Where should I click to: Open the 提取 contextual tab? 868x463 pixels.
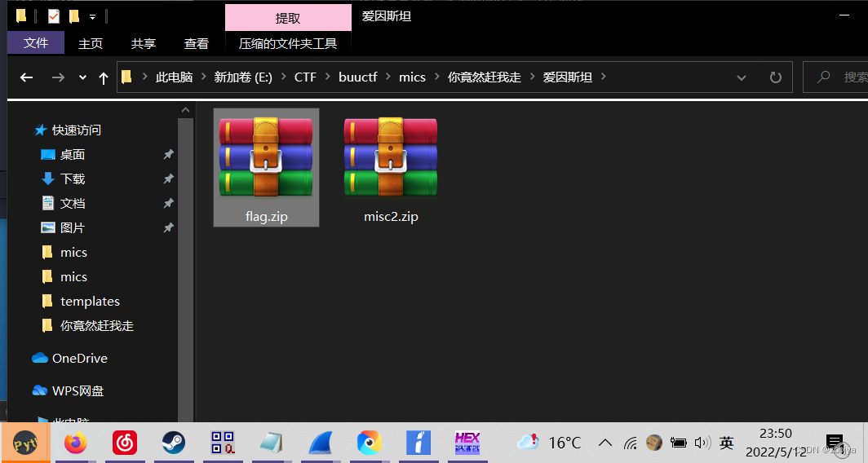(288, 18)
